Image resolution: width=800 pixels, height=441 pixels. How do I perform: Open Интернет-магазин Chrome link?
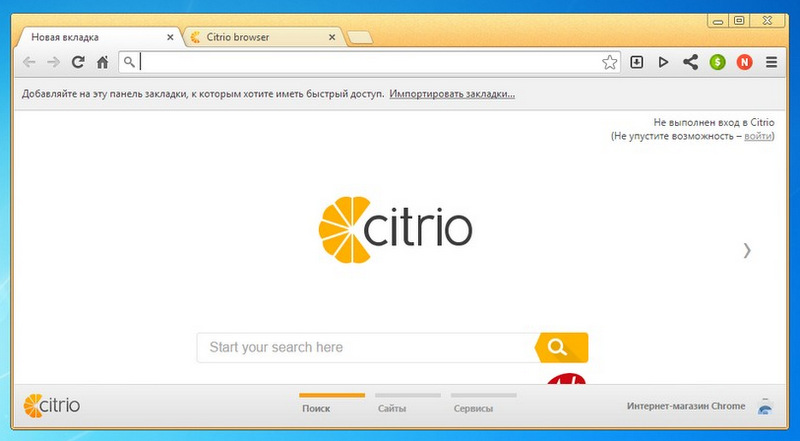click(686, 406)
